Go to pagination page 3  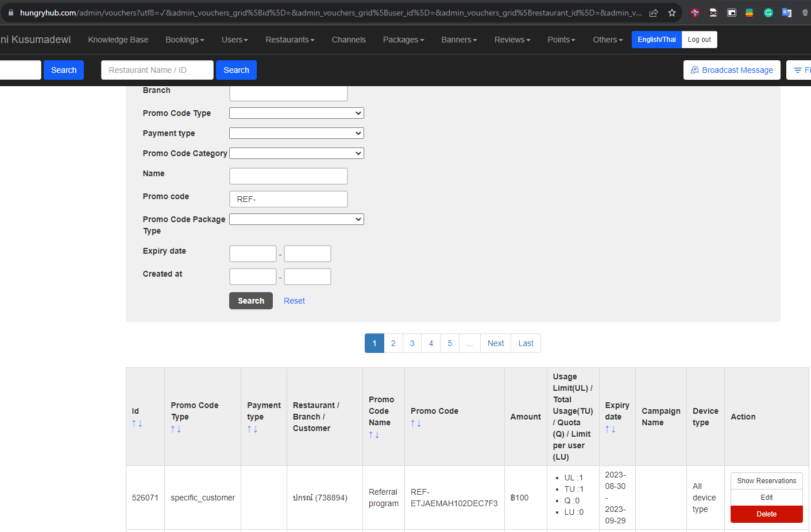(412, 343)
